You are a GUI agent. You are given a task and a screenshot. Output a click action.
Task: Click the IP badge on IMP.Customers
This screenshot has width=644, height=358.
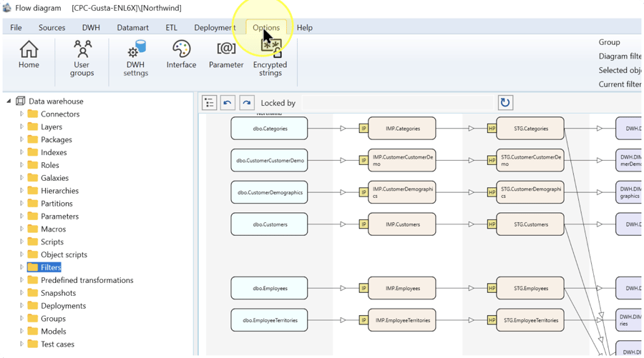(364, 224)
